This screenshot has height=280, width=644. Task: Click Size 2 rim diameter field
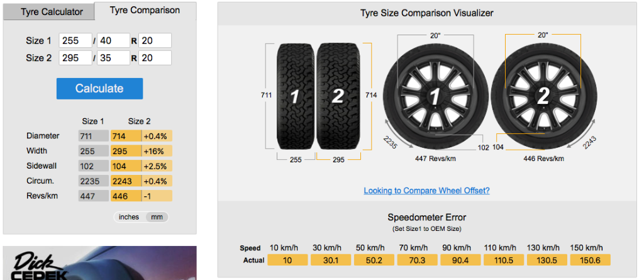pos(155,58)
